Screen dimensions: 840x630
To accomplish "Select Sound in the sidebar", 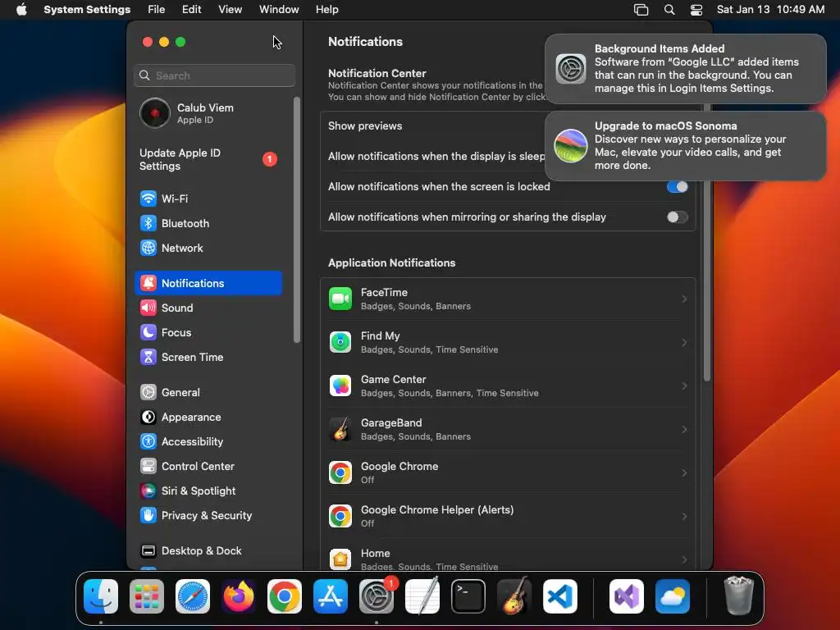I will point(208,308).
